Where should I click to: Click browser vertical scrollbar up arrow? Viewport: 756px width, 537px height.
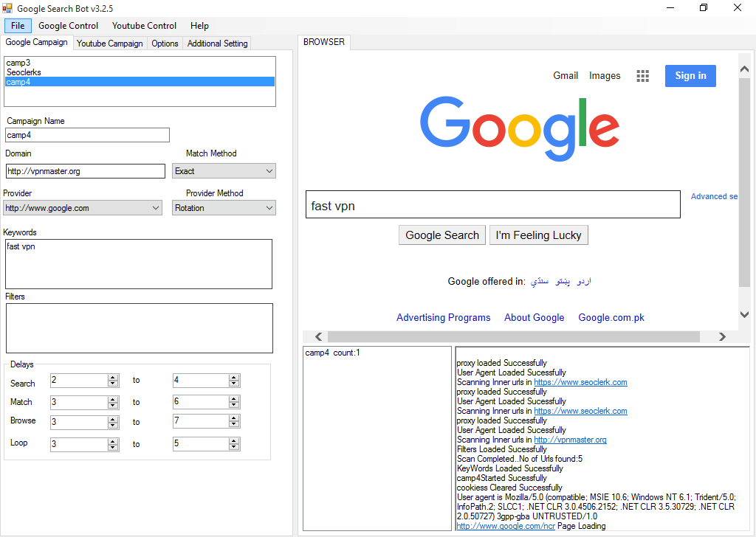point(744,69)
